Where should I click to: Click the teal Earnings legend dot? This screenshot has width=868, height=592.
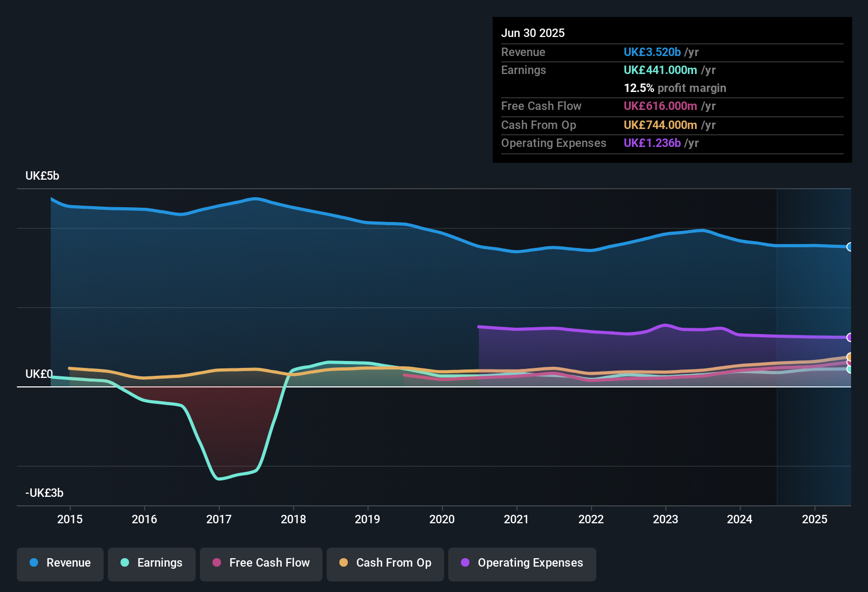click(x=125, y=563)
